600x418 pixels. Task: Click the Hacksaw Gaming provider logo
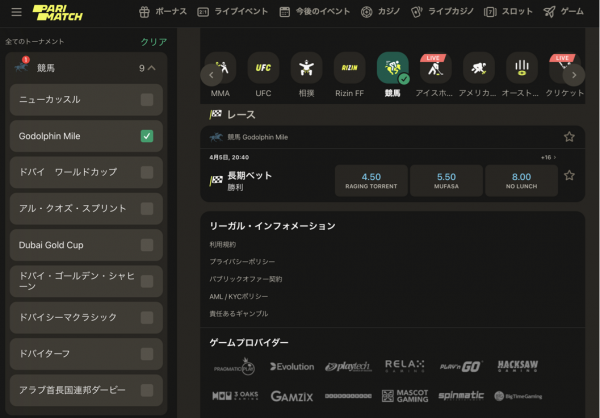tap(518, 366)
